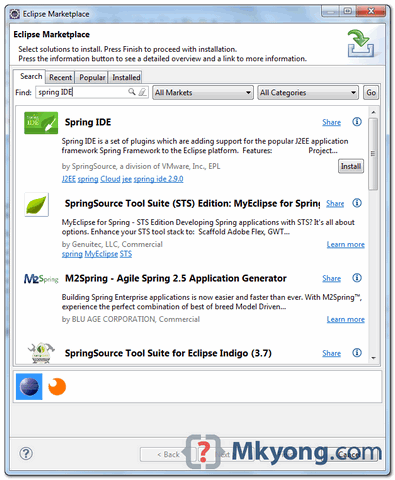Open the All Categories dropdown
The height and width of the screenshot is (480, 395).
tap(308, 93)
